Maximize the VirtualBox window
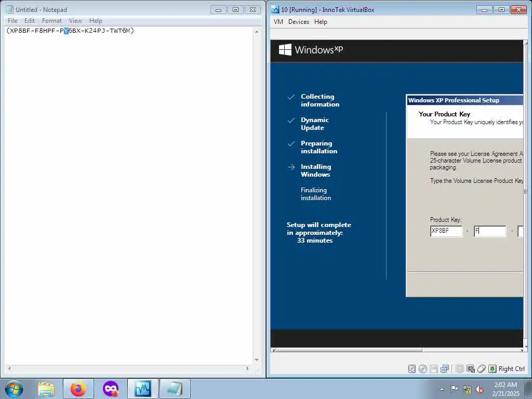Image resolution: width=532 pixels, height=399 pixels. (501, 10)
